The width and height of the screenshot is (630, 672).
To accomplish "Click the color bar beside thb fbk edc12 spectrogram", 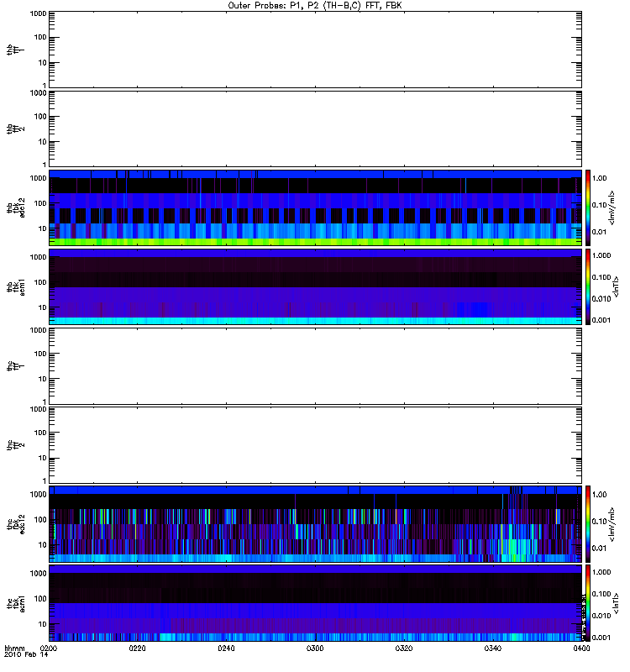I will tap(588, 207).
